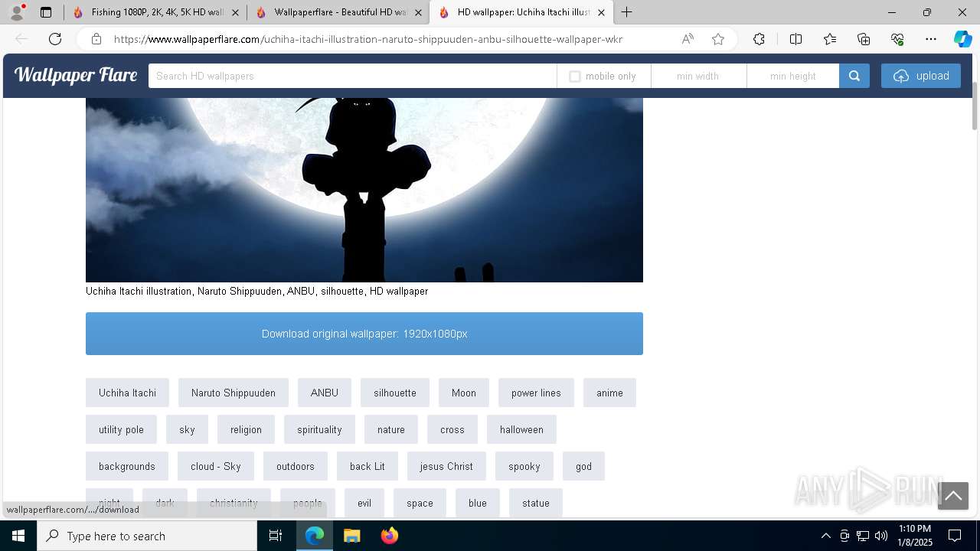The width and height of the screenshot is (980, 551).
Task: Open the sky tag
Action: point(187,429)
